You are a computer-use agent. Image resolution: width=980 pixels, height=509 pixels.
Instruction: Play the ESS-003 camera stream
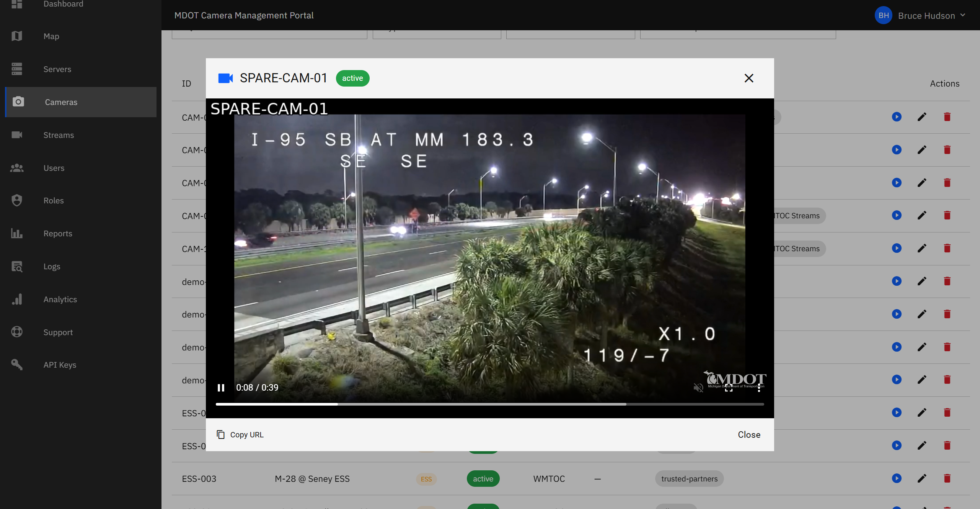pyautogui.click(x=897, y=478)
